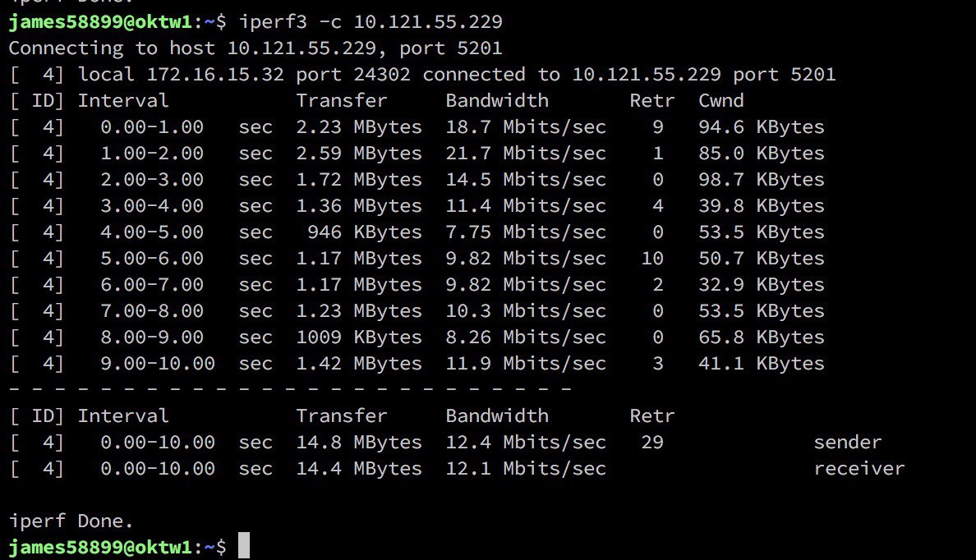
Task: Click the 'iperf Done.' message
Action: pos(71,521)
